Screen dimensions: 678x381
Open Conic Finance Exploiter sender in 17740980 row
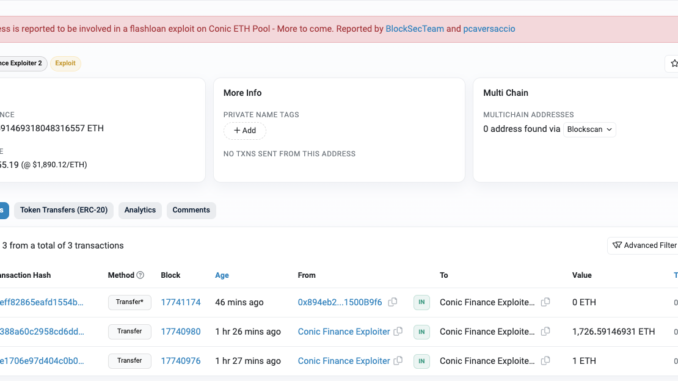click(344, 332)
